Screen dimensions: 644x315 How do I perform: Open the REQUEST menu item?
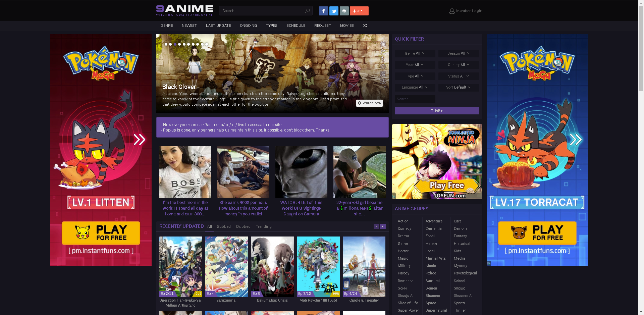[322, 25]
